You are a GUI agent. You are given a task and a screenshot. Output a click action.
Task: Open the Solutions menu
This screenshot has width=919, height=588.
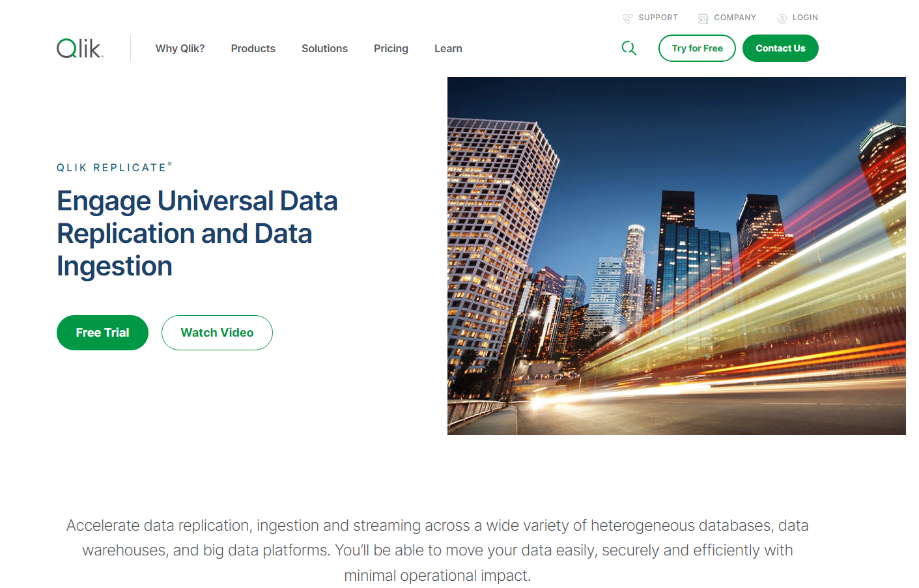(324, 48)
